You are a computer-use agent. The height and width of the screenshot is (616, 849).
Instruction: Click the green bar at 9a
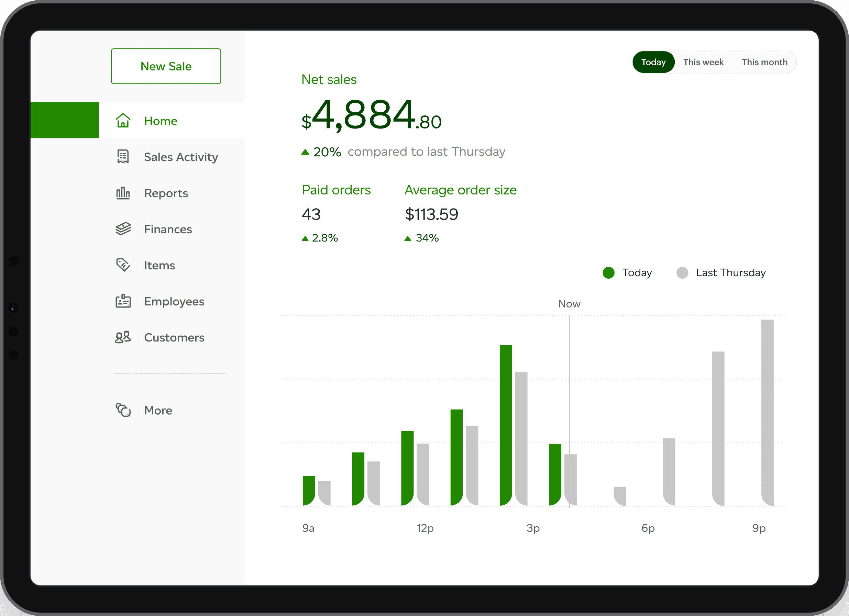(309, 491)
